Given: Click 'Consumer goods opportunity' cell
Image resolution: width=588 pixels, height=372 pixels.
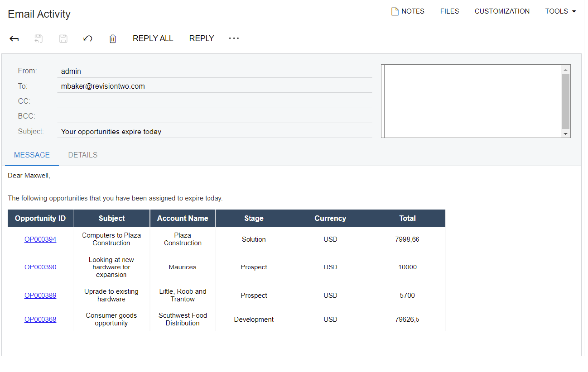Looking at the screenshot, I should coord(111,320).
